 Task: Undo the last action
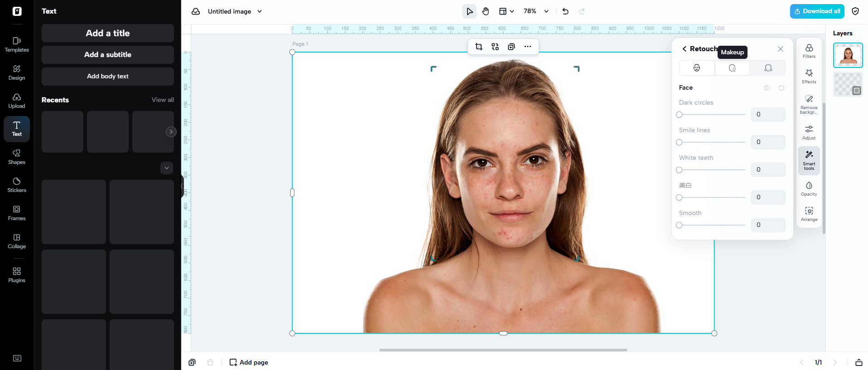[x=565, y=11]
